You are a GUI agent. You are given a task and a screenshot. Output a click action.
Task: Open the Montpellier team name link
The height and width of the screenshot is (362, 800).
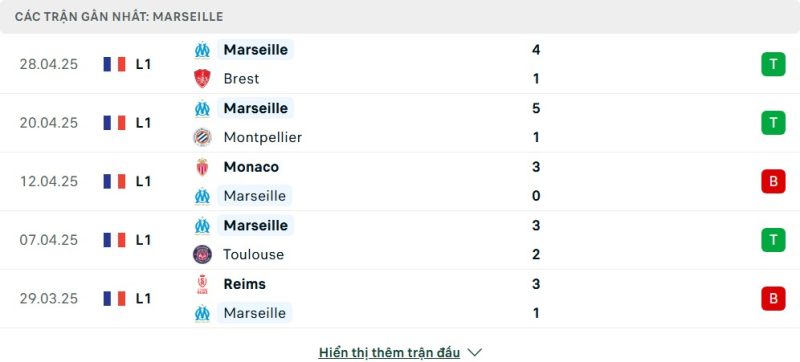click(263, 137)
